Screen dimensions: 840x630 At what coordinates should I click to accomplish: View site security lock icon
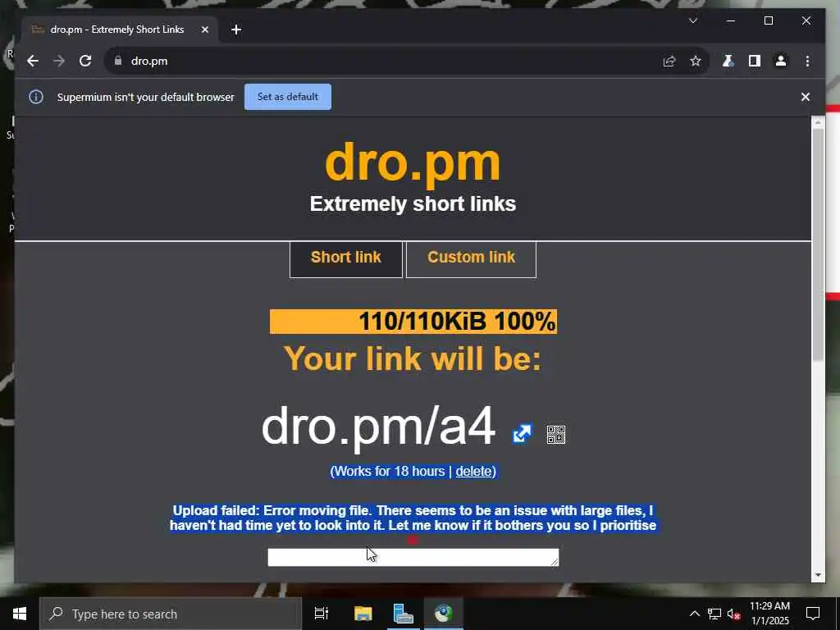(118, 61)
